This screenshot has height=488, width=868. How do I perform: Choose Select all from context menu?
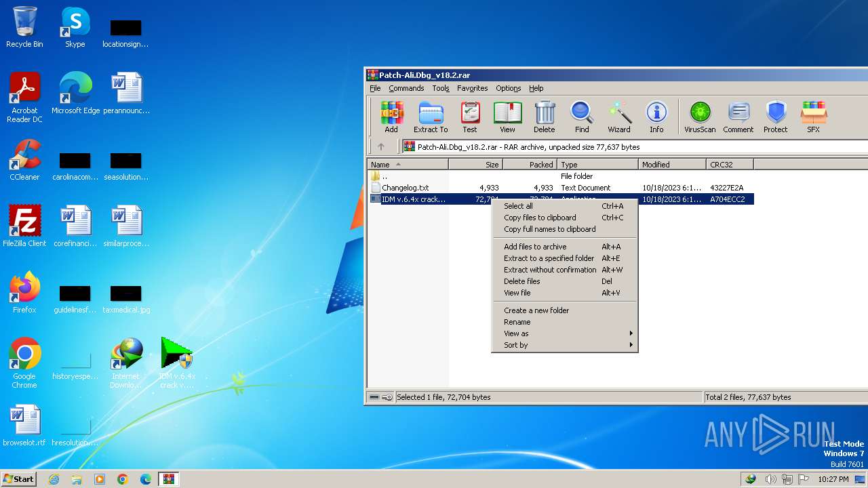pos(564,206)
